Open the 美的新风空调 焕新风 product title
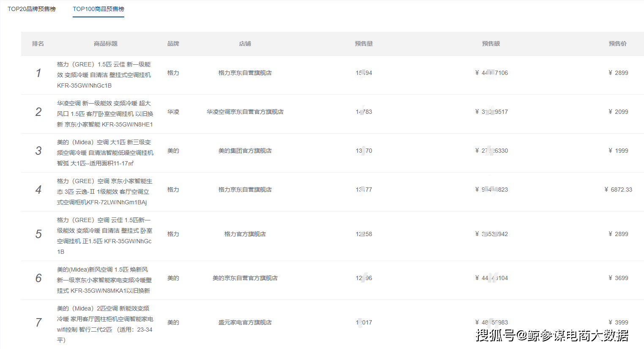The image size is (644, 349). coord(104,280)
